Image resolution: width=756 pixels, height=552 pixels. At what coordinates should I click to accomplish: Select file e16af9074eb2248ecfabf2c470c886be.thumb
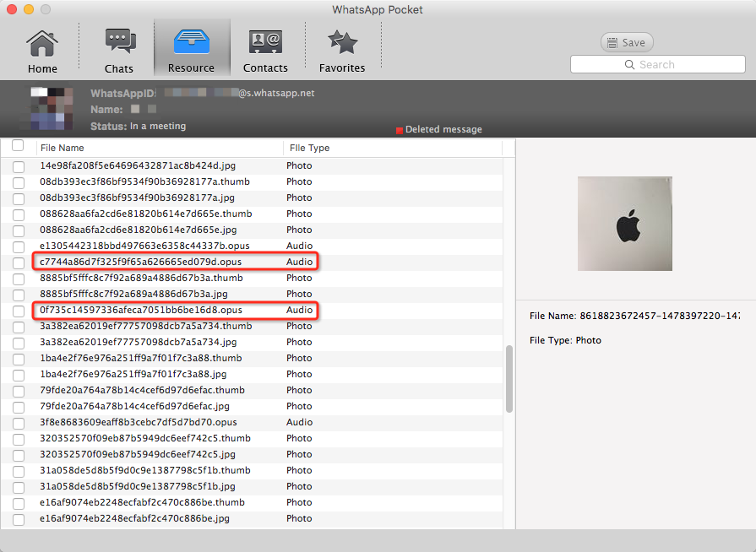click(x=142, y=502)
